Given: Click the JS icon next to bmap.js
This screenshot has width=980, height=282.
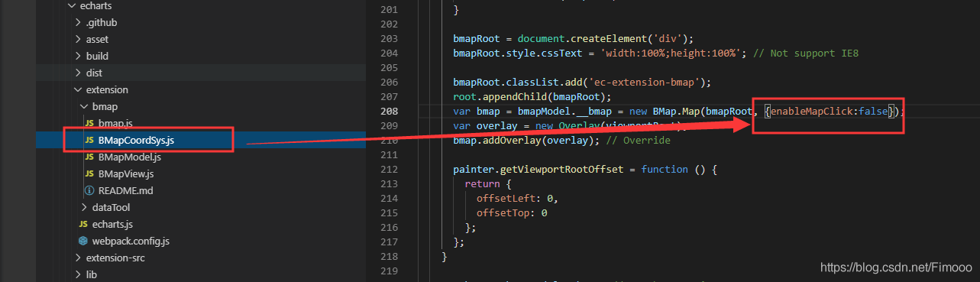Looking at the screenshot, I should pos(89,123).
